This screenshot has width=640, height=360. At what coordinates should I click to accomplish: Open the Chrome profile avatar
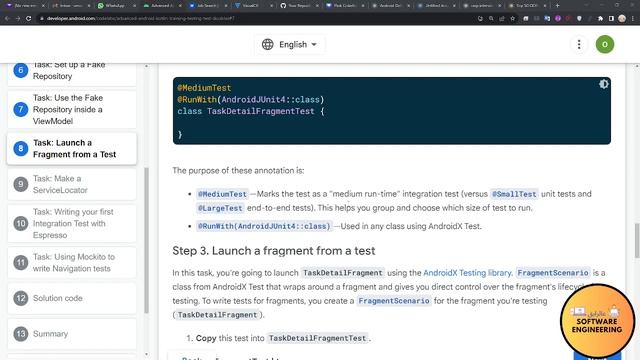tap(622, 18)
